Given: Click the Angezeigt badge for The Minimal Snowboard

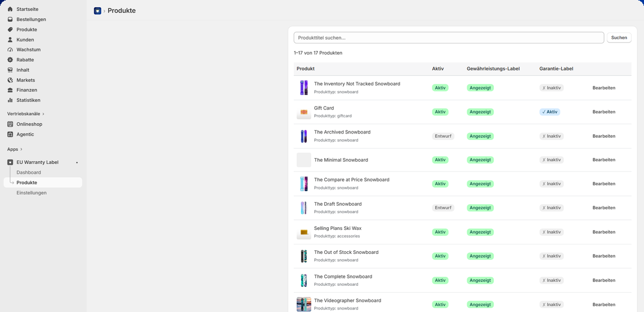Looking at the screenshot, I should click(x=480, y=160).
